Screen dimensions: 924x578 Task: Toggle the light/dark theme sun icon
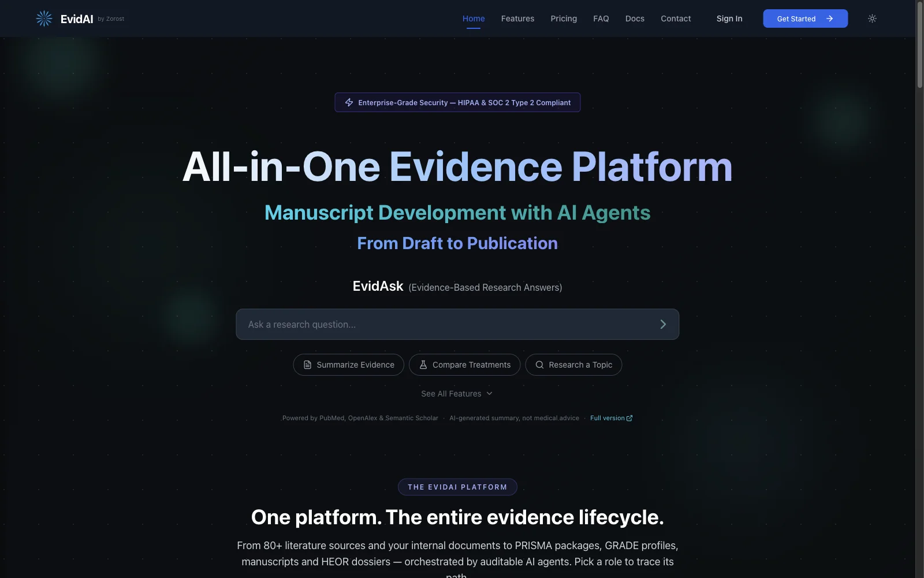[872, 18]
